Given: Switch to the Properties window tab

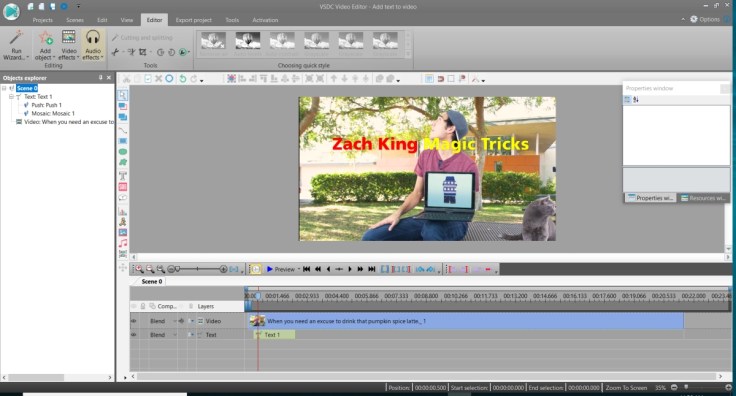Looking at the screenshot, I should coord(651,198).
